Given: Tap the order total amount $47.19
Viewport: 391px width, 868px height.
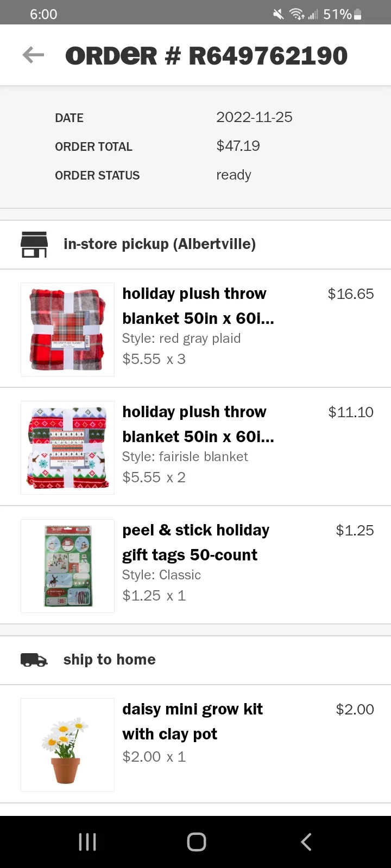Looking at the screenshot, I should click(238, 146).
